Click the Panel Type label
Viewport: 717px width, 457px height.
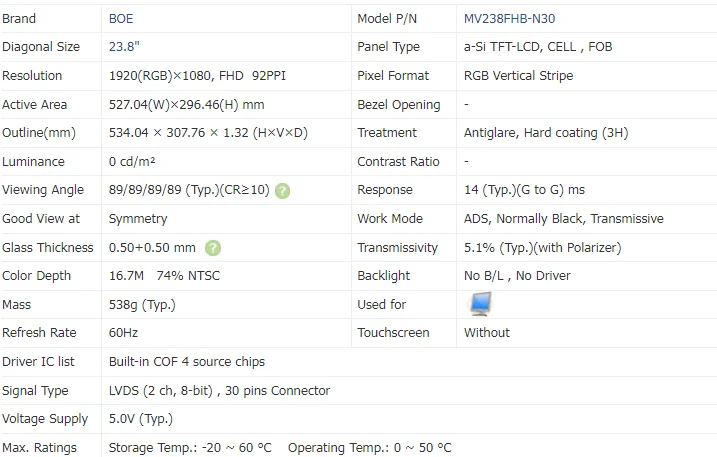(x=388, y=47)
